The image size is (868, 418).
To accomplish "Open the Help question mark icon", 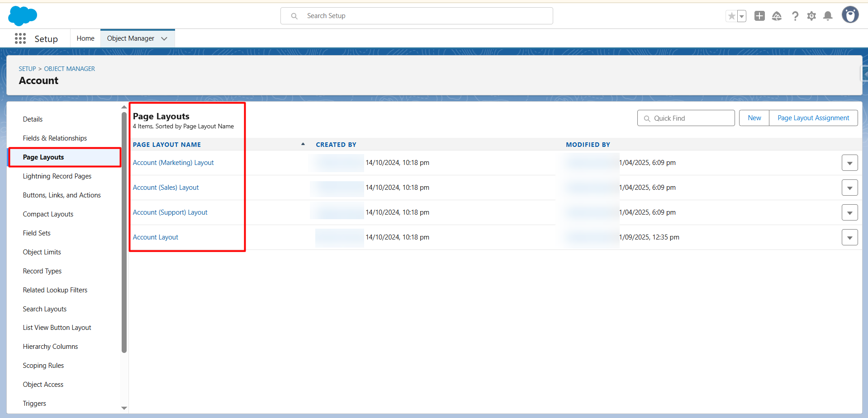I will click(795, 16).
